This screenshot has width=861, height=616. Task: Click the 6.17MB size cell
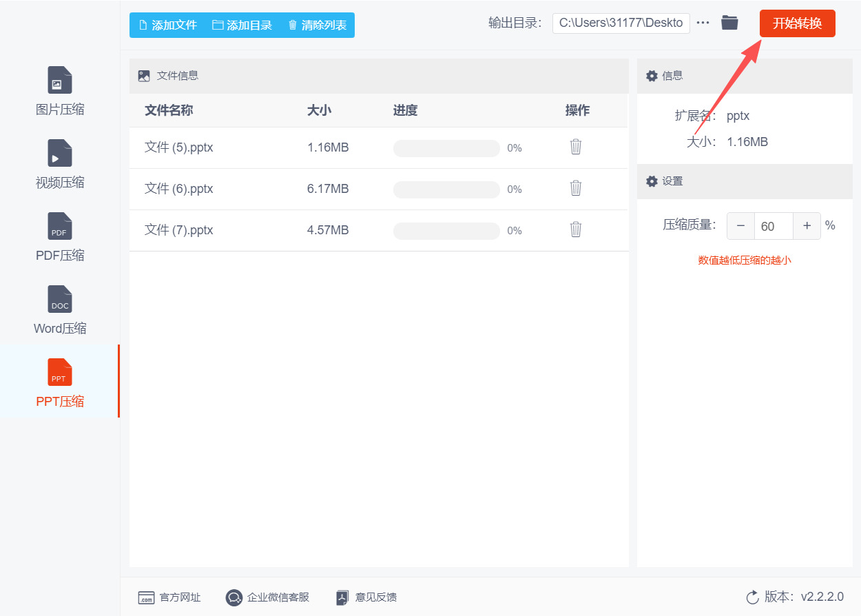[x=328, y=189]
